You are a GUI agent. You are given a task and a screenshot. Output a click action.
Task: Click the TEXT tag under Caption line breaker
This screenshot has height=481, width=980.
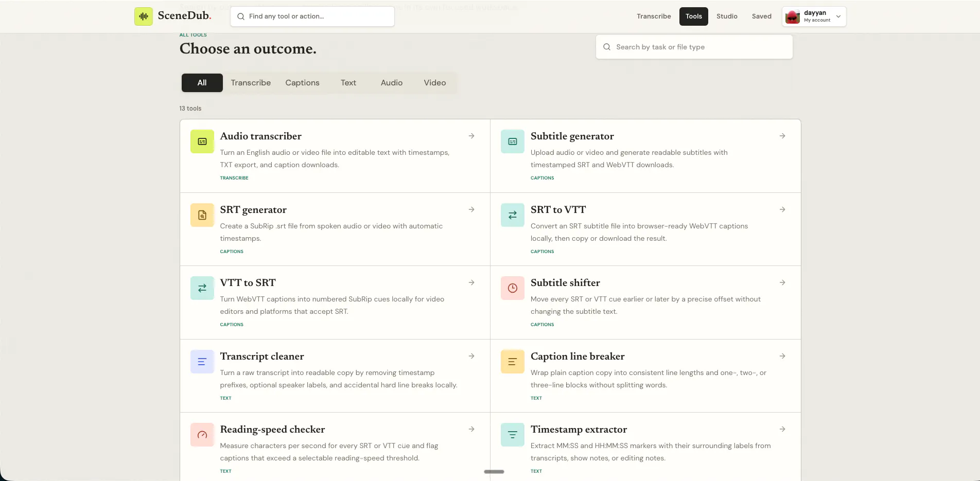tap(536, 398)
